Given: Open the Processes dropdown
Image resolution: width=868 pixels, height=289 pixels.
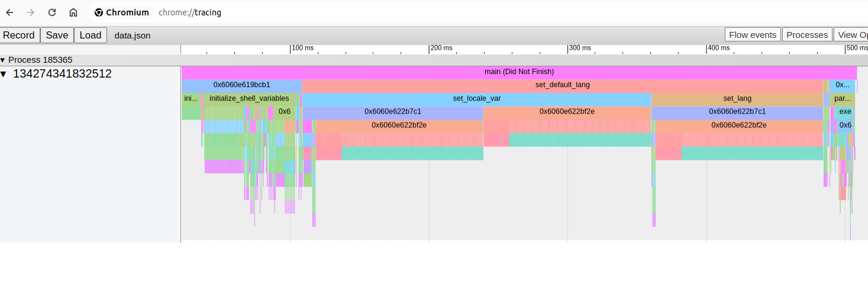Looking at the screenshot, I should point(806,35).
